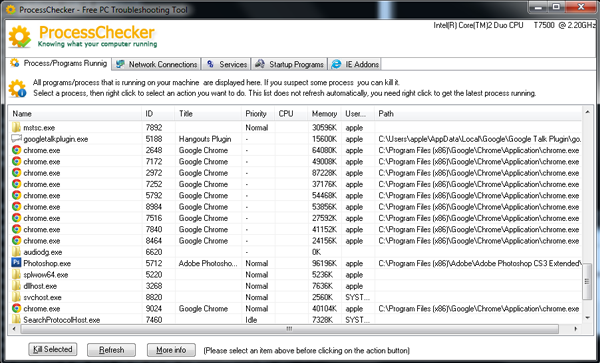The width and height of the screenshot is (600, 363).
Task: Select the Photoshop.exe process name
Action: 47,263
